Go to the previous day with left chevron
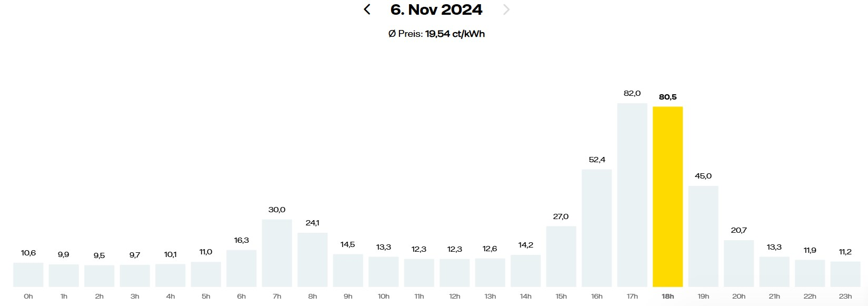The image size is (868, 306). coord(367,9)
